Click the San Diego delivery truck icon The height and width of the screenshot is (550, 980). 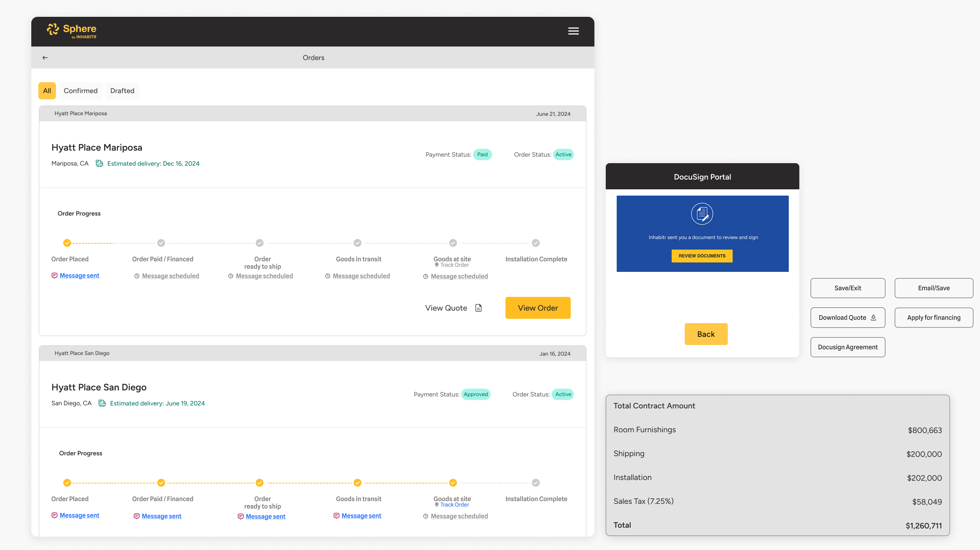click(102, 403)
